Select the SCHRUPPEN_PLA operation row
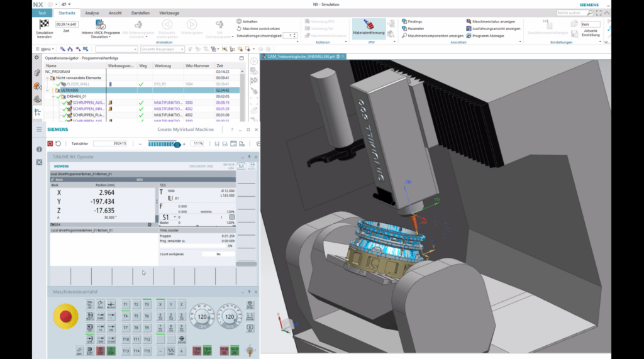The height and width of the screenshot is (359, 644). coord(142,115)
